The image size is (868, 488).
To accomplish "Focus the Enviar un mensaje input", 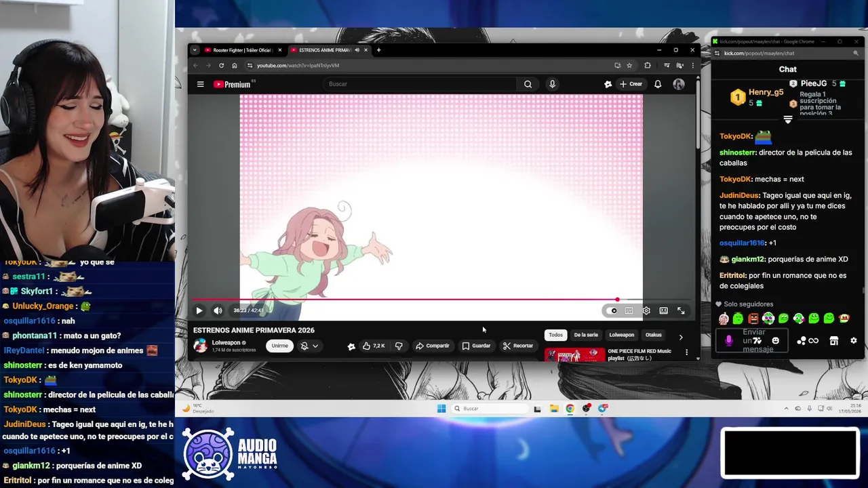I will 753,341.
